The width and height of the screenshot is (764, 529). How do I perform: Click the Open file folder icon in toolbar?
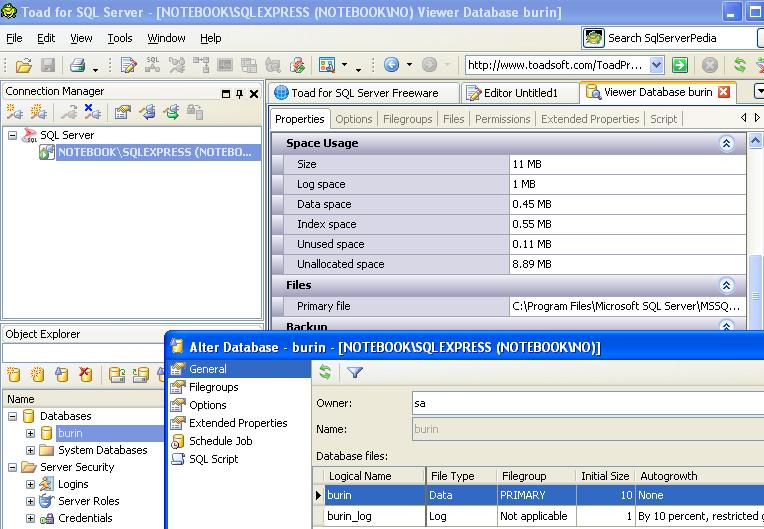(22, 65)
